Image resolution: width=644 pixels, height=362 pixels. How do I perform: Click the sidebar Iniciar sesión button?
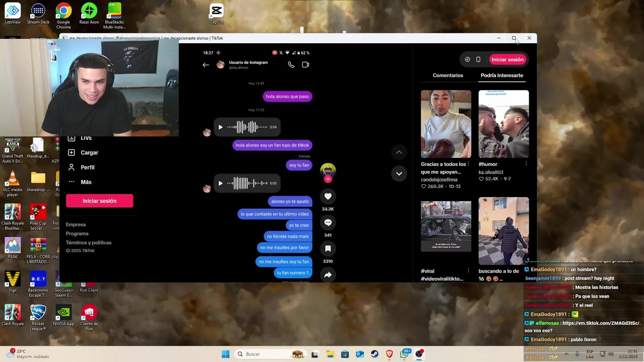(100, 201)
